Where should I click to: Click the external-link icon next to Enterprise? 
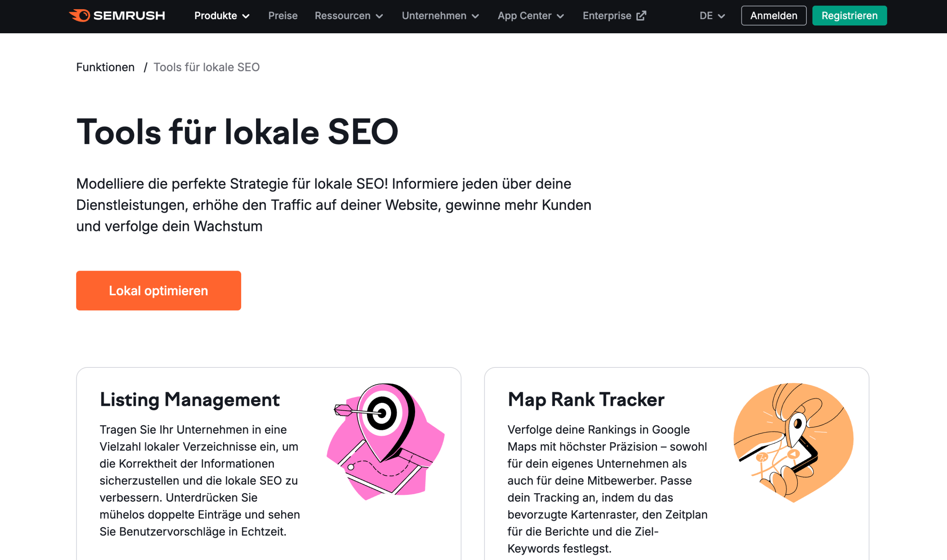pos(642,16)
